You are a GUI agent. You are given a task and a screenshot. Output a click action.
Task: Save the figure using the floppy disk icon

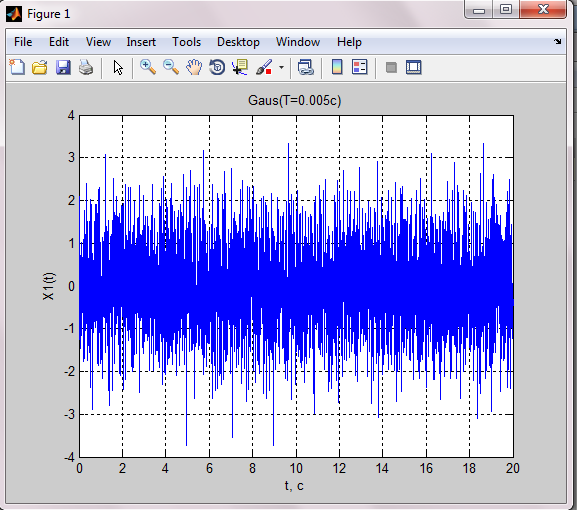click(x=63, y=68)
